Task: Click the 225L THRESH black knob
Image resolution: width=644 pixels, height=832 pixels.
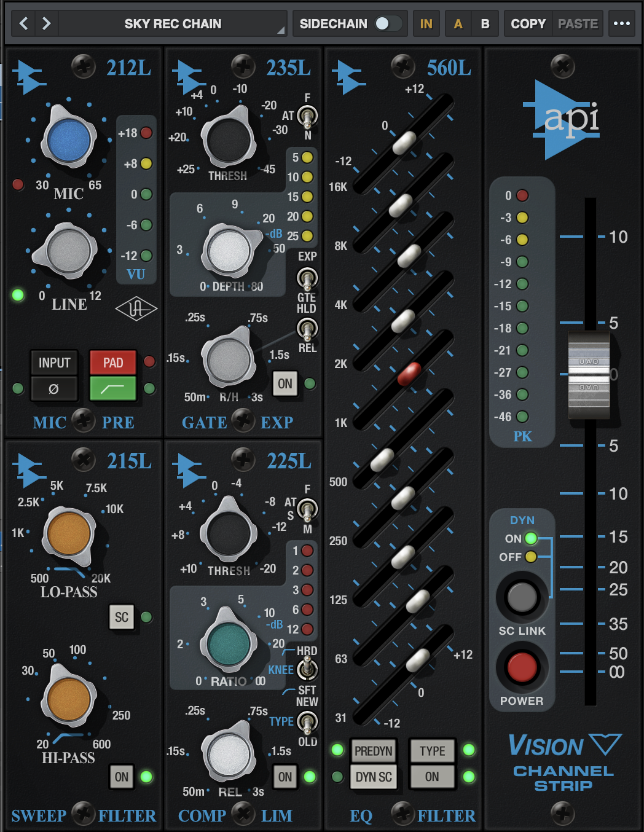Action: (229, 533)
